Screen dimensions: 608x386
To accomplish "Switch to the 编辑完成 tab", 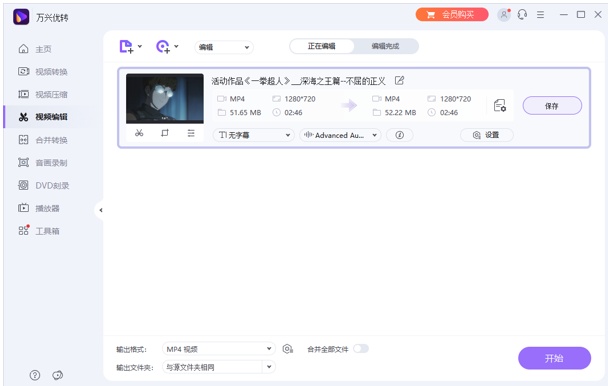I will click(385, 46).
